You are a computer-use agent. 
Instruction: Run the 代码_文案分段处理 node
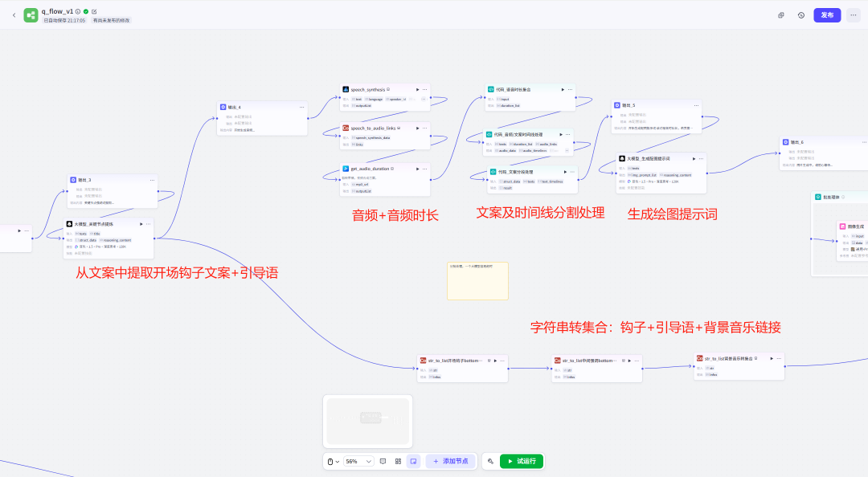coord(565,172)
